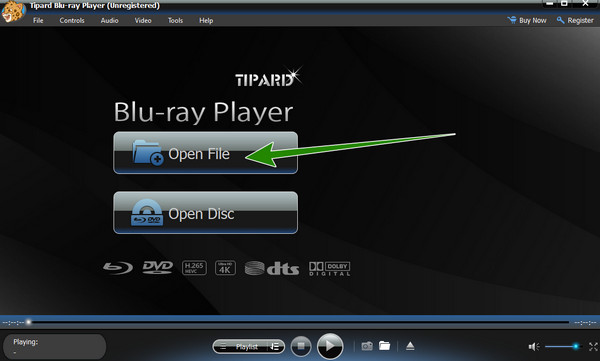
Task: Click the Open Disc button
Action: [x=205, y=212]
